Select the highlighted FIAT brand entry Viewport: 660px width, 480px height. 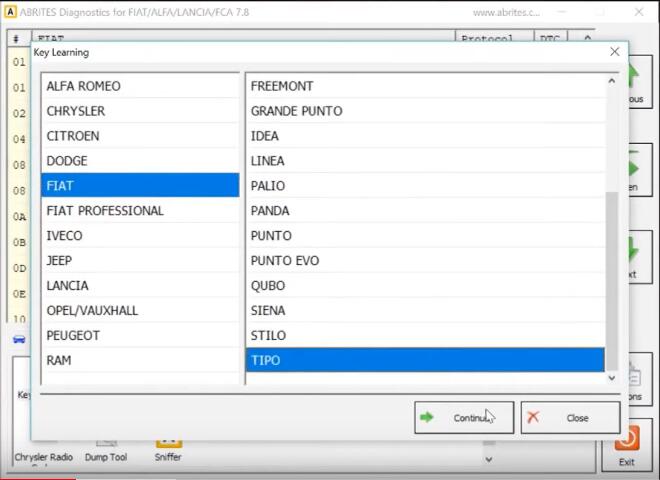140,185
